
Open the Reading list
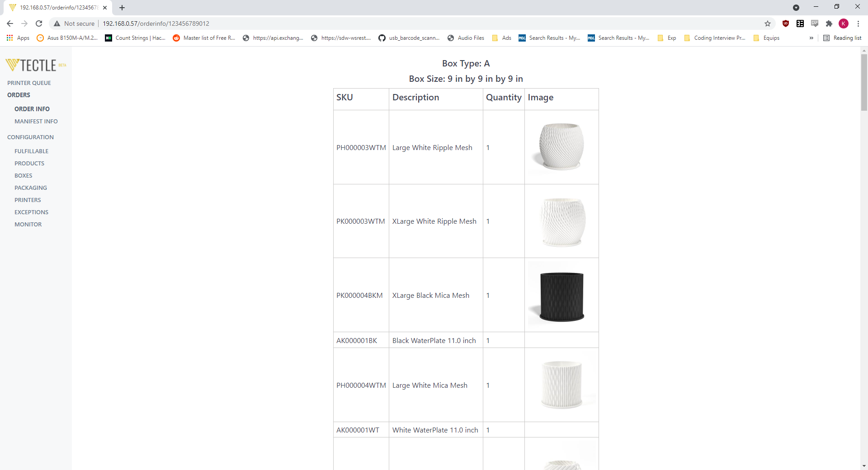843,38
